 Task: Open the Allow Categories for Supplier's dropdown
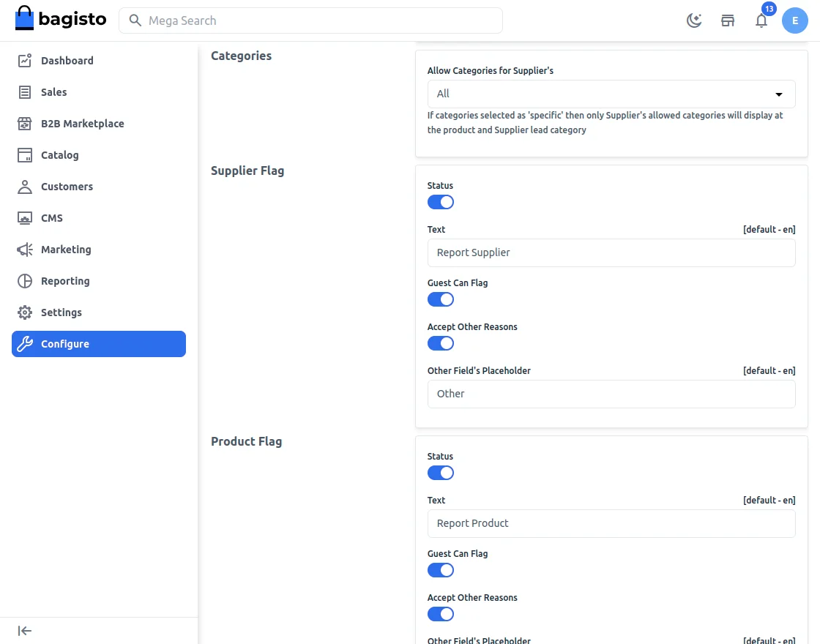coord(611,94)
